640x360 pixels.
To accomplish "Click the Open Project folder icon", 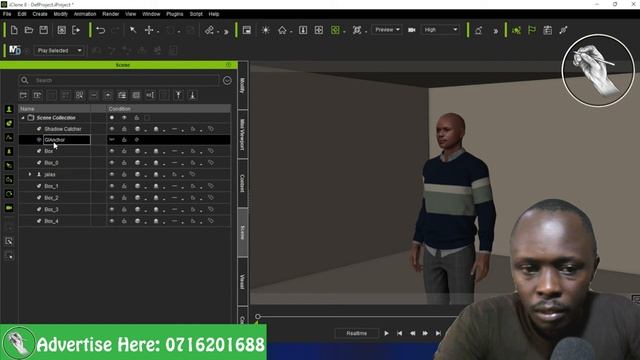I will pyautogui.click(x=29, y=30).
